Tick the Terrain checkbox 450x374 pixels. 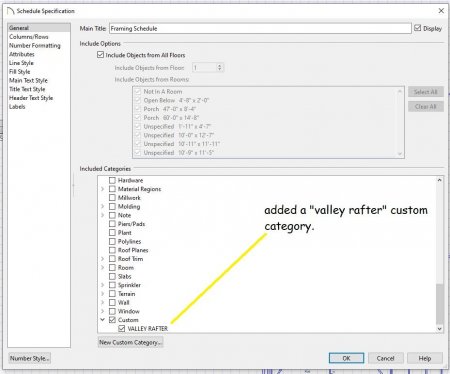(x=112, y=294)
